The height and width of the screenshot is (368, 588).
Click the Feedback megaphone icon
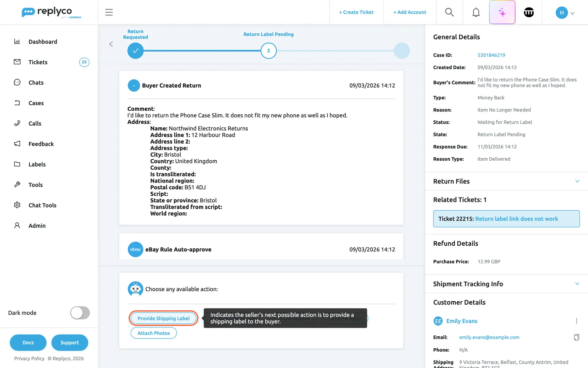point(17,144)
